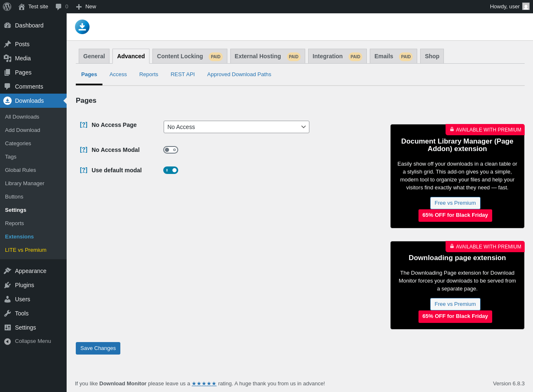Open the Shop tab
The image size is (533, 392).
432,56
